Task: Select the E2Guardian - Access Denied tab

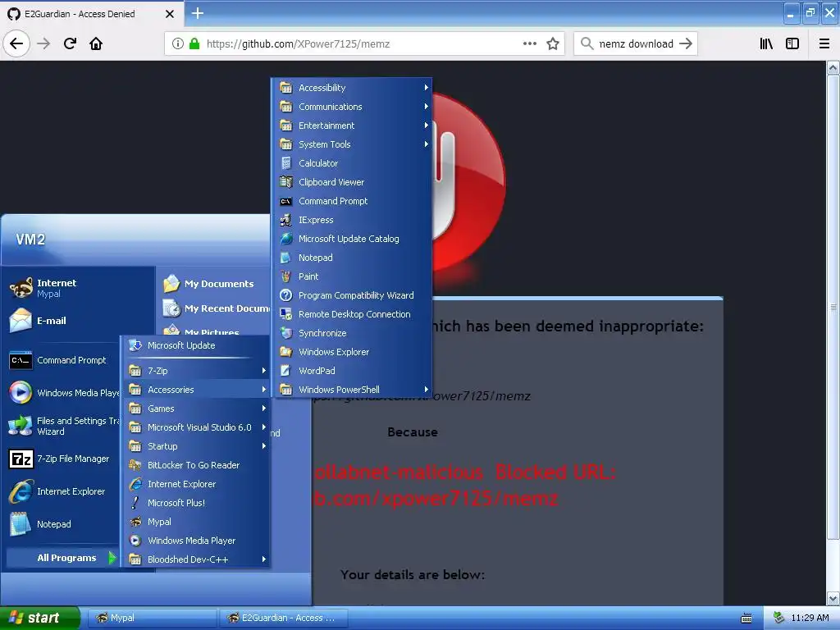Action: click(x=91, y=14)
